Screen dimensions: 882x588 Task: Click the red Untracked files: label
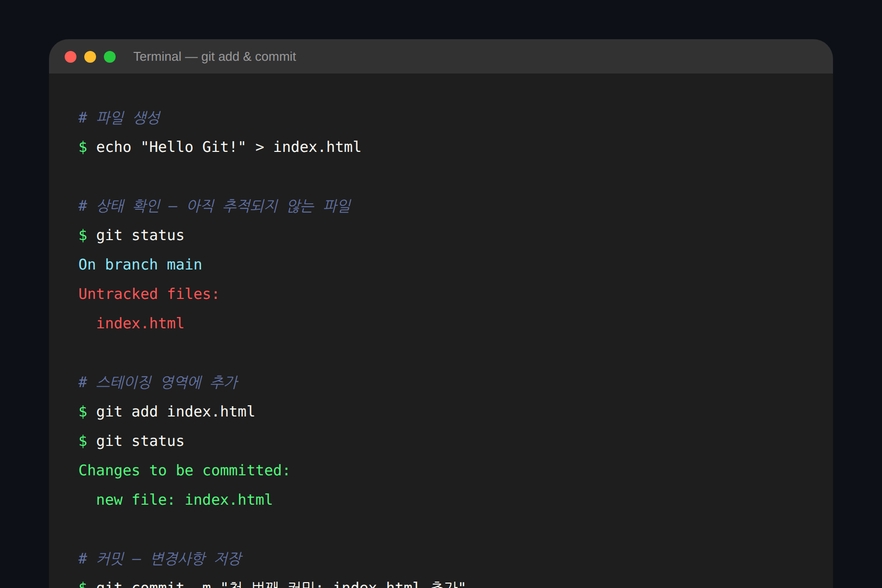[x=148, y=294]
